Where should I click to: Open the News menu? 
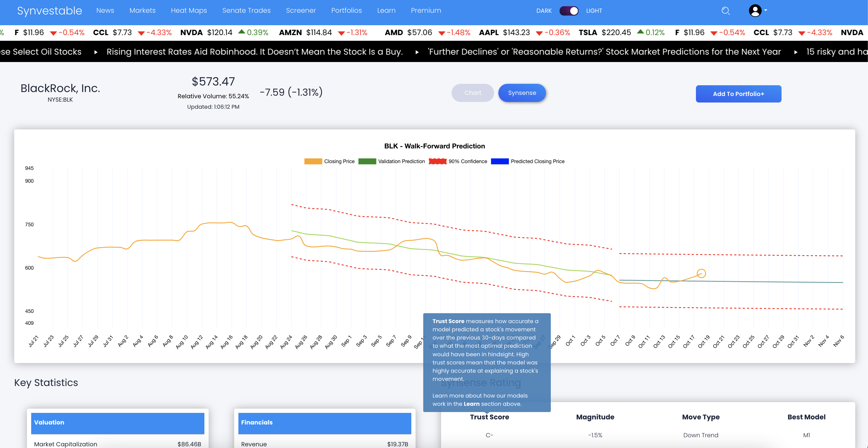[105, 10]
